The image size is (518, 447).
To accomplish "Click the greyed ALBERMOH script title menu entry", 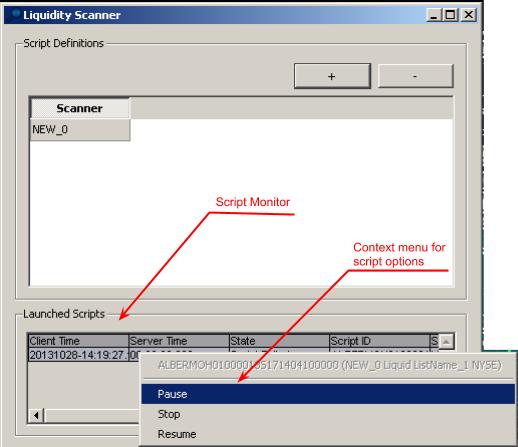I will point(329,365).
